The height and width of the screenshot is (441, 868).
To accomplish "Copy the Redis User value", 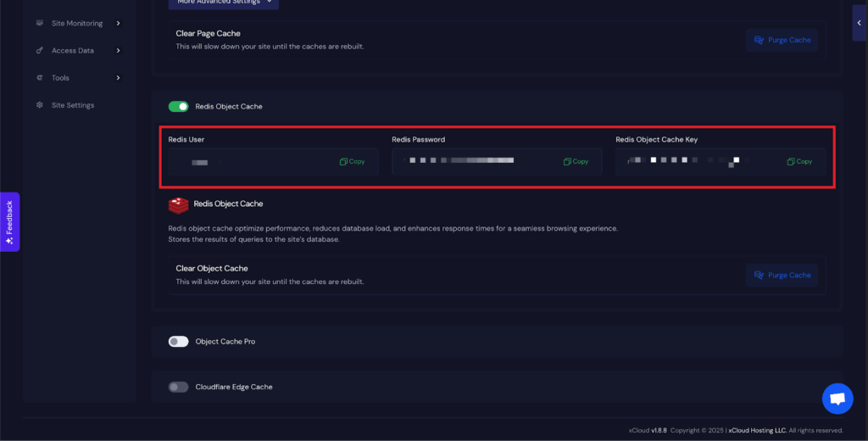I will (352, 161).
